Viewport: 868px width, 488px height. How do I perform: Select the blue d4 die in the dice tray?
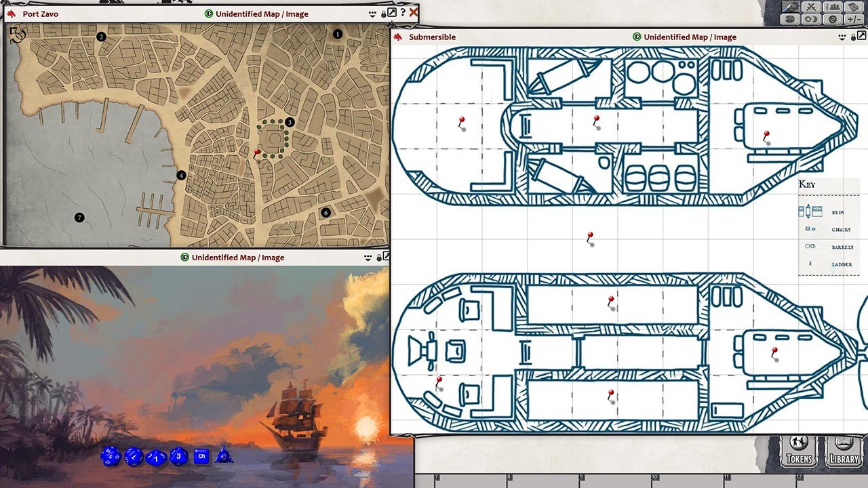click(224, 456)
